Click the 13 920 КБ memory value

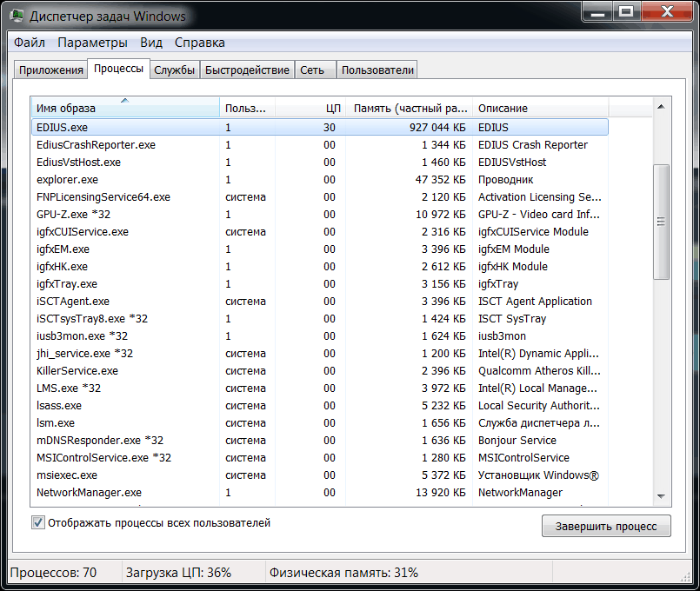(441, 493)
